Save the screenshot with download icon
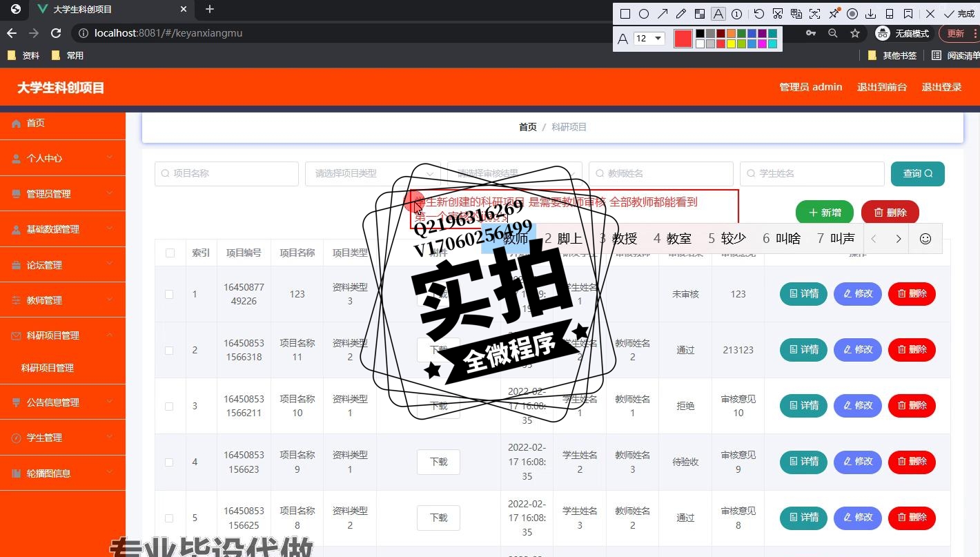The width and height of the screenshot is (980, 557). (x=871, y=14)
